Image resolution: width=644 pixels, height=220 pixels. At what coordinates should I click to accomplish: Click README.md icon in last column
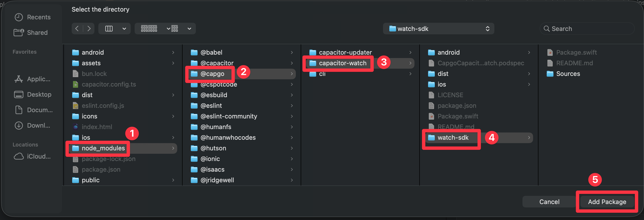550,63
